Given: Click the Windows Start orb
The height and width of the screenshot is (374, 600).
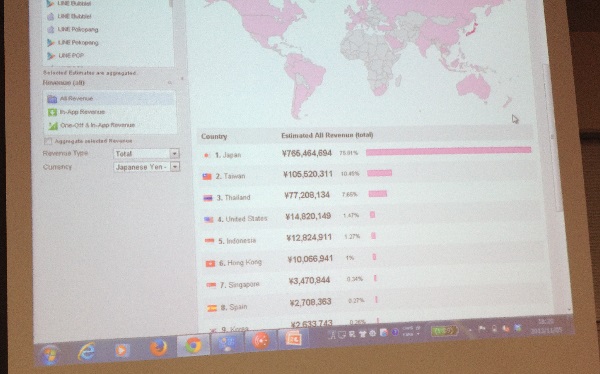Looking at the screenshot, I should click(50, 355).
